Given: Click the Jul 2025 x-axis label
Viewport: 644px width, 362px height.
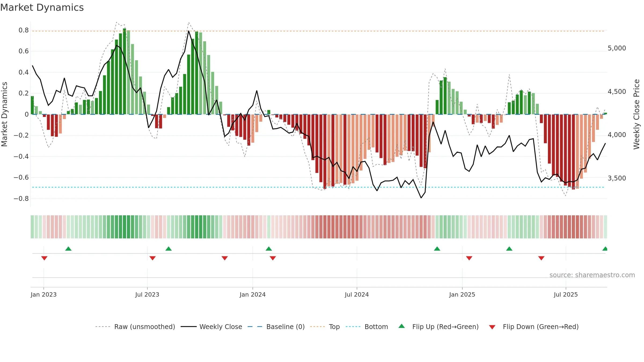Looking at the screenshot, I should point(566,294).
